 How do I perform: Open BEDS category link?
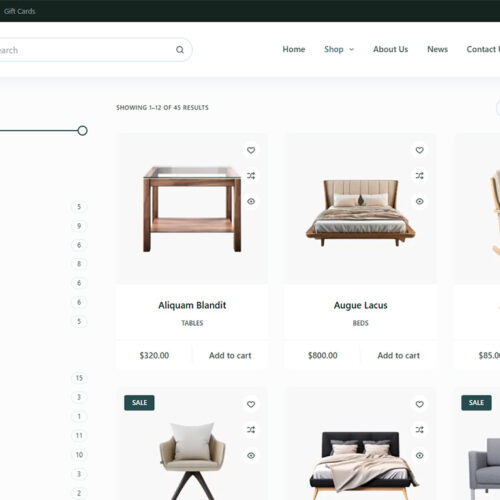pos(361,323)
